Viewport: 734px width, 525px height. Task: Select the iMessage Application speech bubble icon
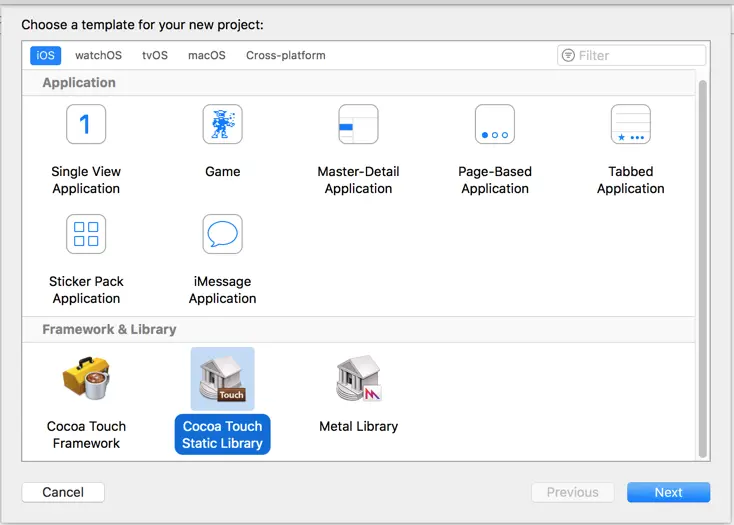[x=222, y=234]
